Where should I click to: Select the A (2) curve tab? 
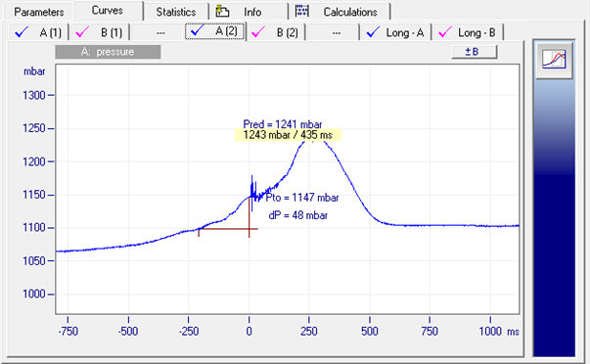click(215, 31)
